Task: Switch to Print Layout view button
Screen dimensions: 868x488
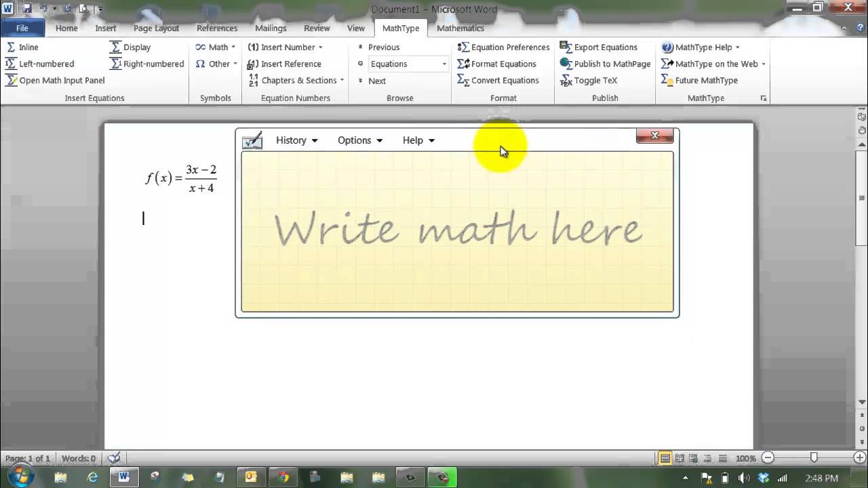Action: click(x=665, y=458)
